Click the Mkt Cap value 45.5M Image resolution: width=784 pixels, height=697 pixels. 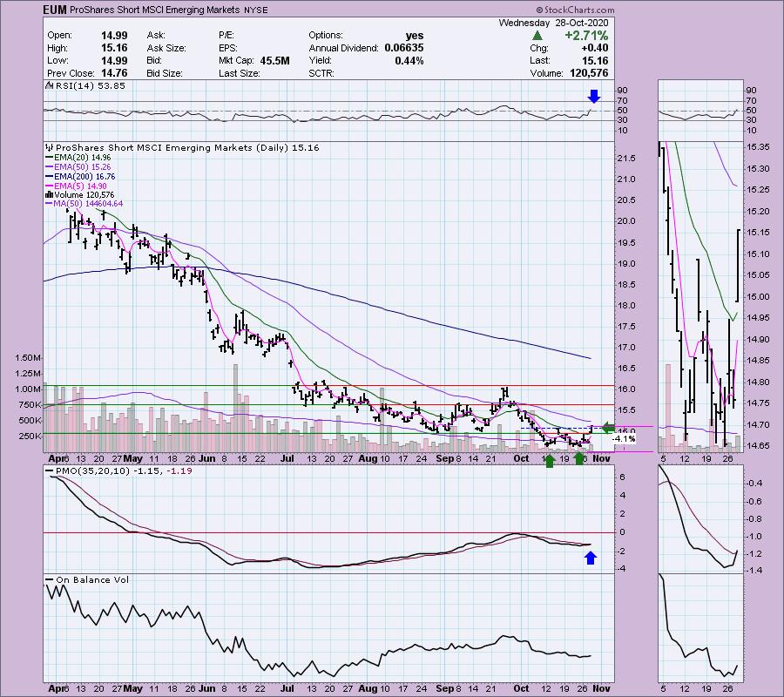[274, 60]
